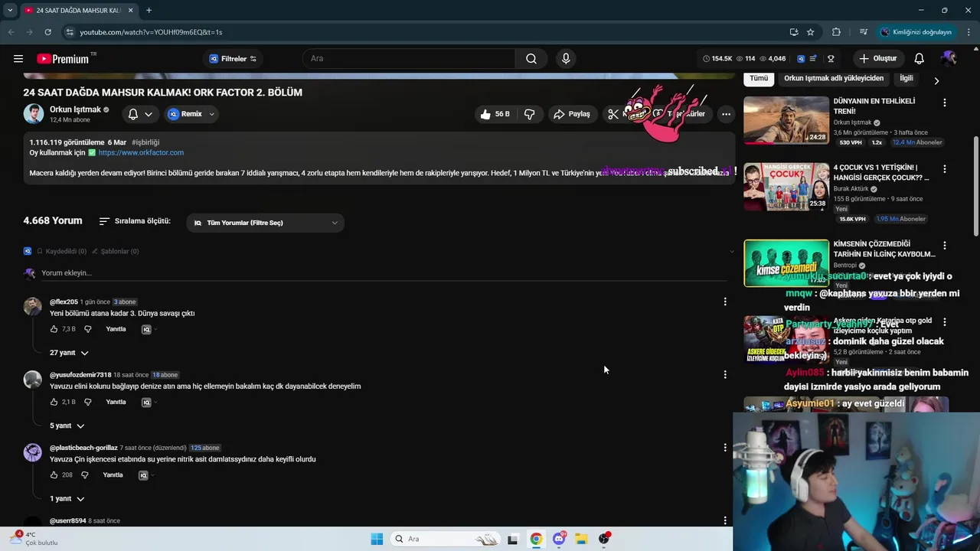Viewport: 980px width, 551px height.
Task: Open DÜNYANIN EN TEHLİKELİ TRENİ thumbnail
Action: (x=786, y=120)
